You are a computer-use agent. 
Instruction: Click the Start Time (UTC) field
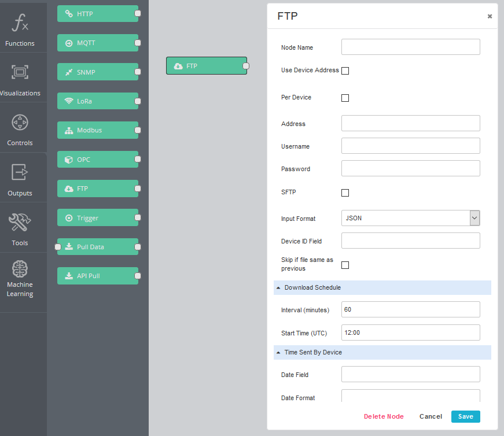pos(410,332)
